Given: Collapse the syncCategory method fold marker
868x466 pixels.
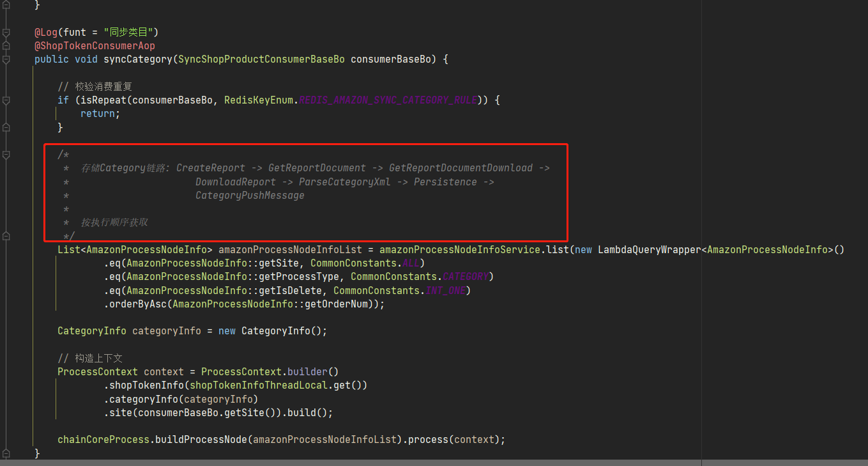Looking at the screenshot, I should coord(6,59).
